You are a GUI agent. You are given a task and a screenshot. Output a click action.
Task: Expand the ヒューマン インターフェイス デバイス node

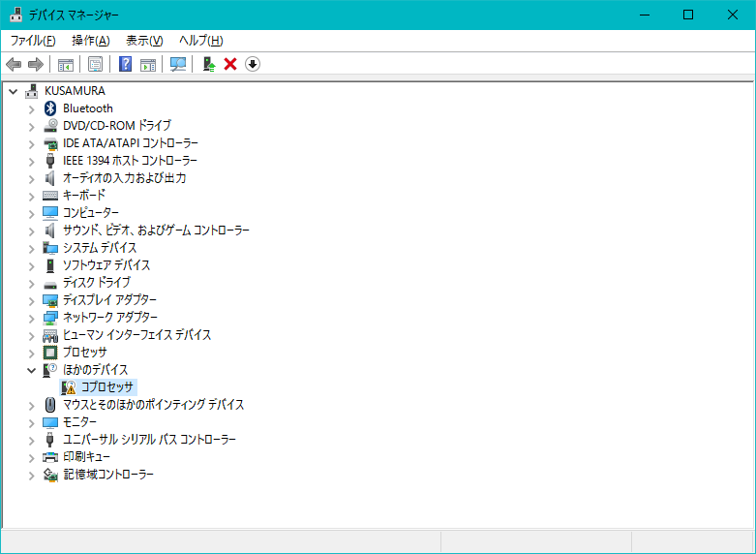[x=31, y=336]
